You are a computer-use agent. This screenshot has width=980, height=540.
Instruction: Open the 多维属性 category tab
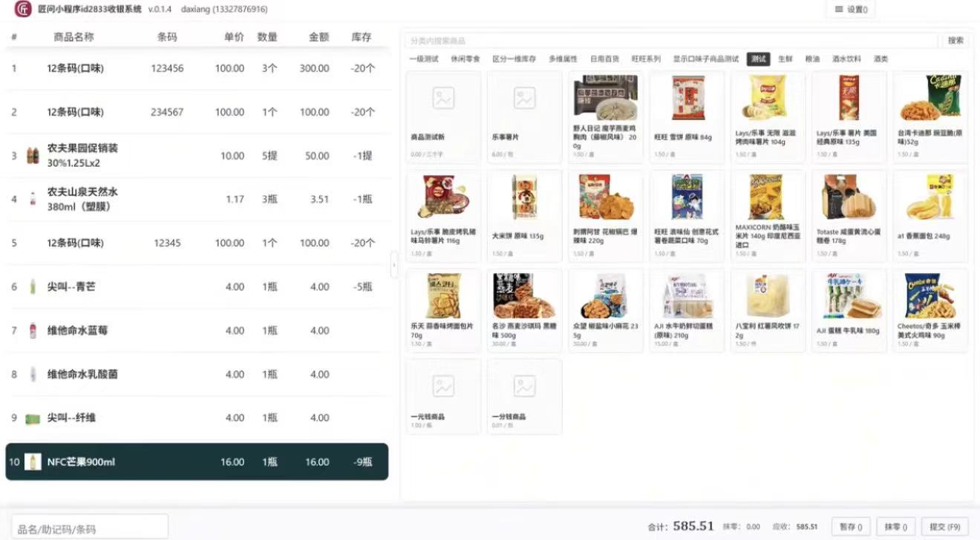[x=563, y=59]
